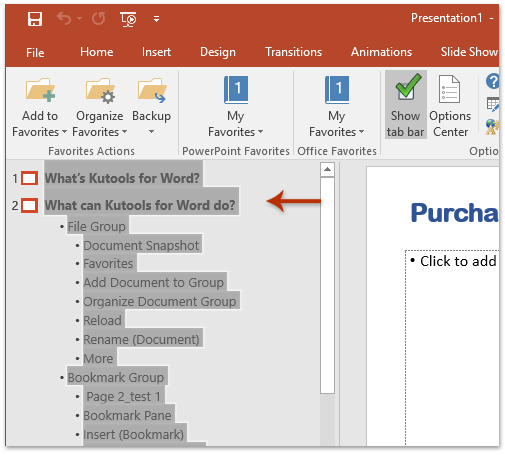This screenshot has width=505, height=455.
Task: Click the table-with-pencil icon in Options group
Action: click(493, 104)
